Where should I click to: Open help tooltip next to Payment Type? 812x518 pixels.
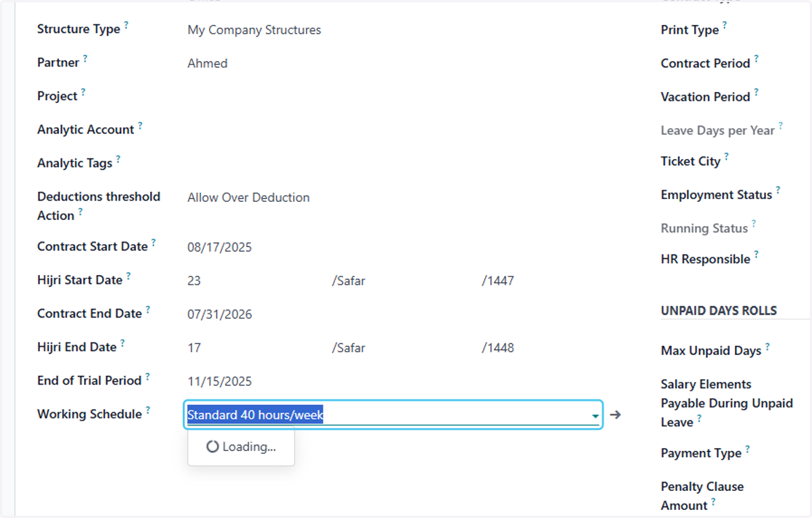[748, 450]
